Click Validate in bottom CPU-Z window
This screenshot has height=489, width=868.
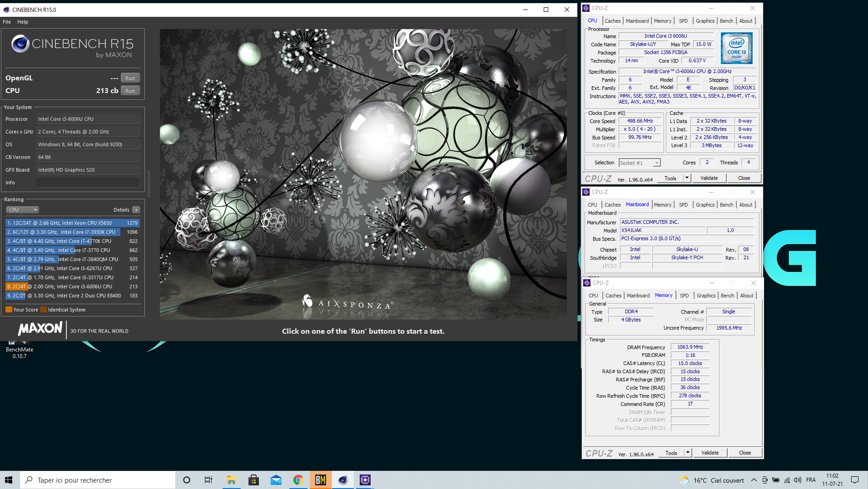click(x=710, y=453)
